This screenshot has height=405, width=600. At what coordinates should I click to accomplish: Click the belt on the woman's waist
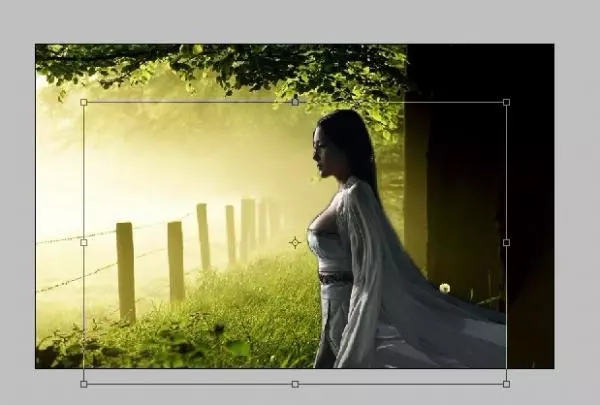click(x=335, y=277)
